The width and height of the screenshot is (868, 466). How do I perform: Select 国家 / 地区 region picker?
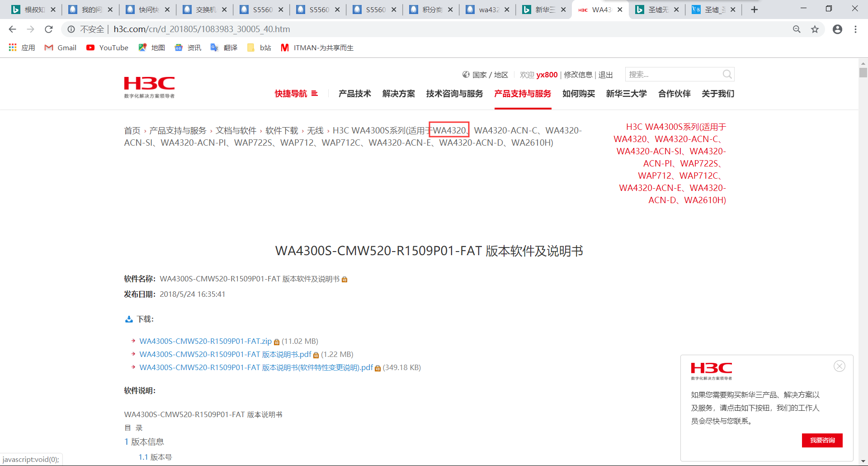(x=485, y=75)
